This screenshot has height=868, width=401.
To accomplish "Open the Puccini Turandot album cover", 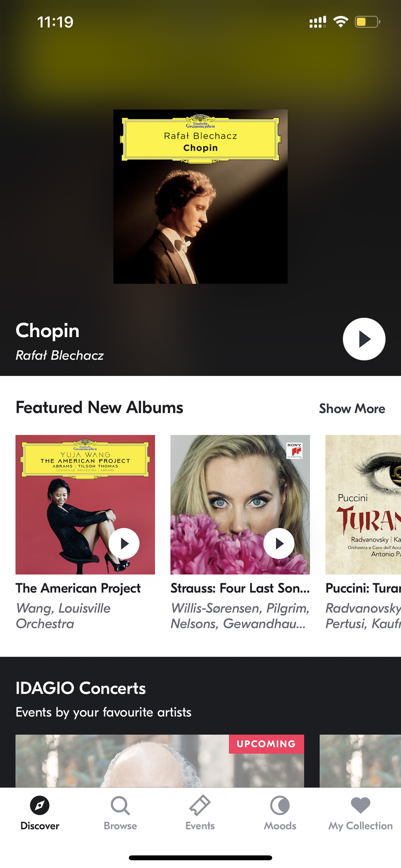I will (363, 505).
